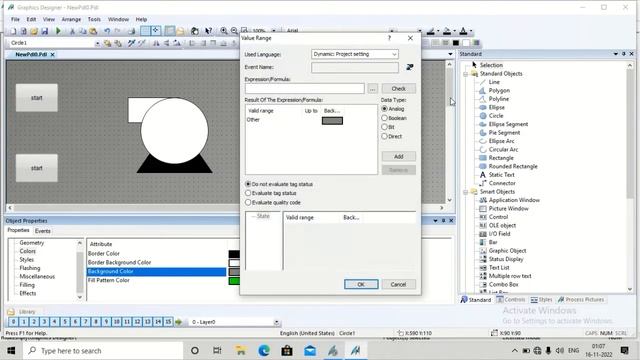Click the Windows taskbar search box

103,351
